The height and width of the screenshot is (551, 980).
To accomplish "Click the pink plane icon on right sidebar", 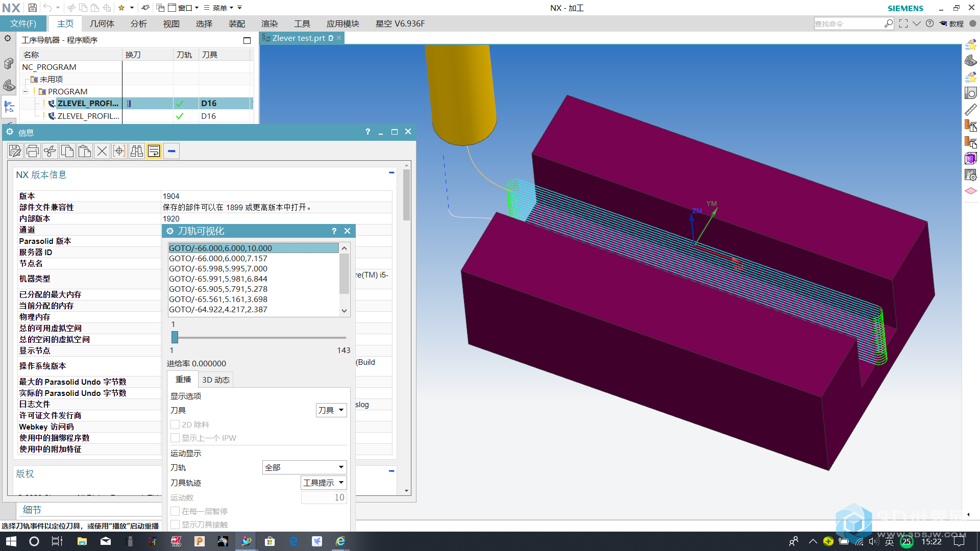I will 970,191.
